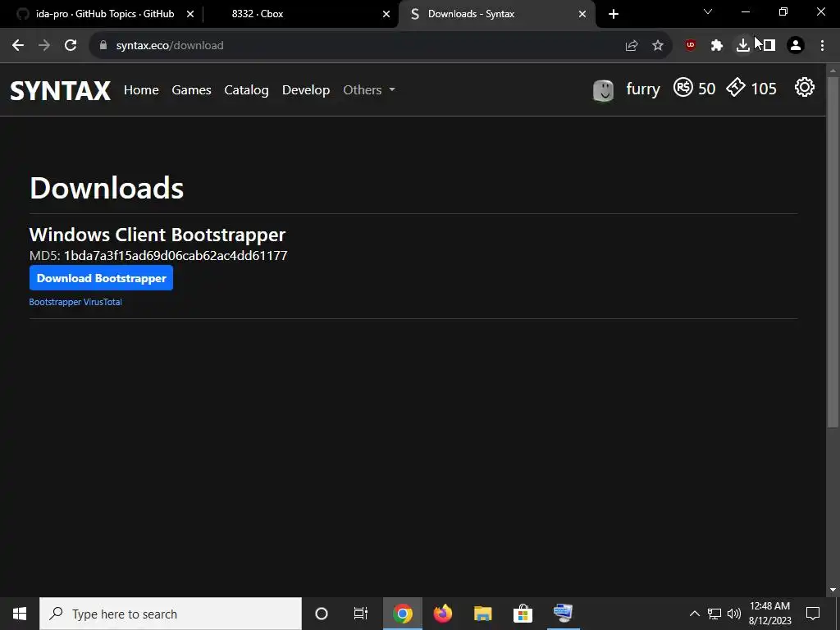840x630 pixels.
Task: Click the Windows Client Bootstrapper heading
Action: 157,235
